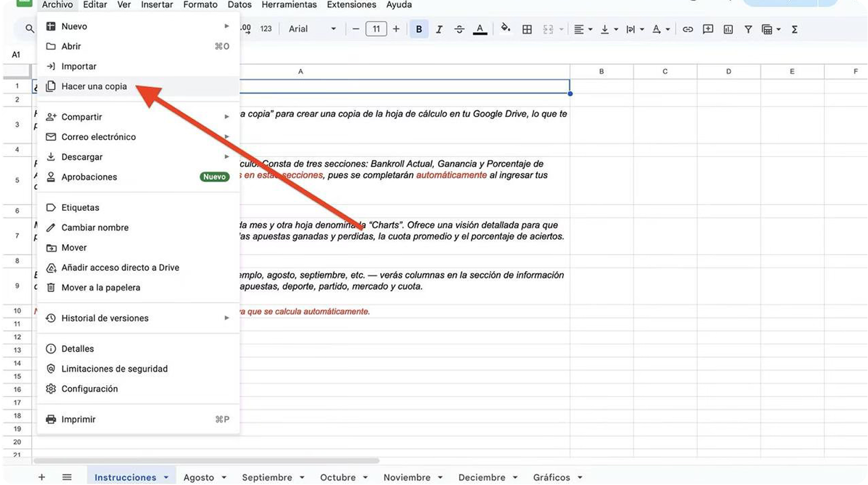Click the font size input field
Viewport: 868px width, 485px height.
coord(376,29)
